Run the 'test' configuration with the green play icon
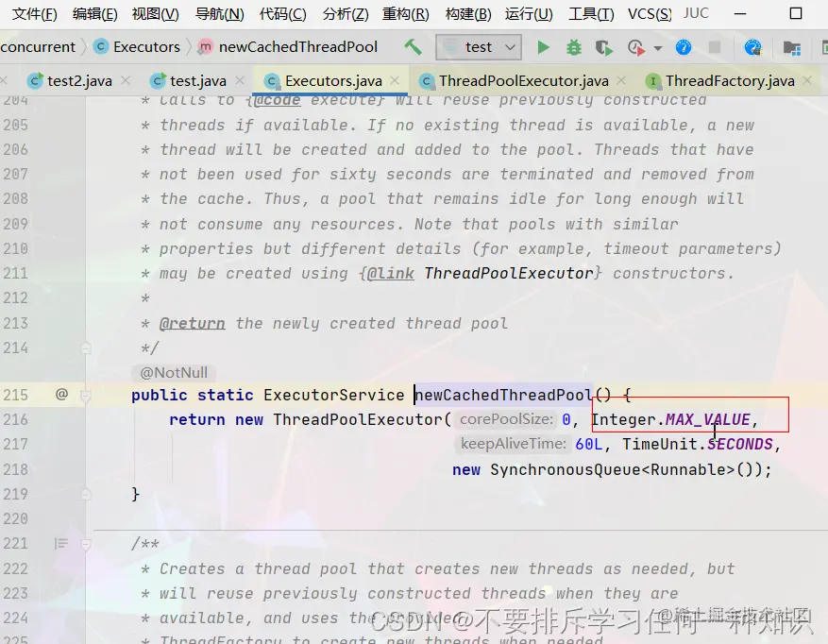 click(543, 47)
